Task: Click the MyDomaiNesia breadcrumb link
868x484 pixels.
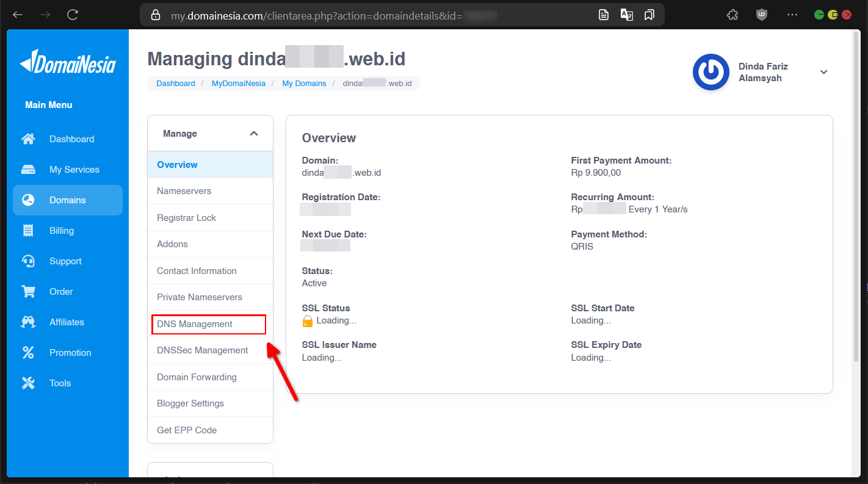Action: [x=238, y=84]
